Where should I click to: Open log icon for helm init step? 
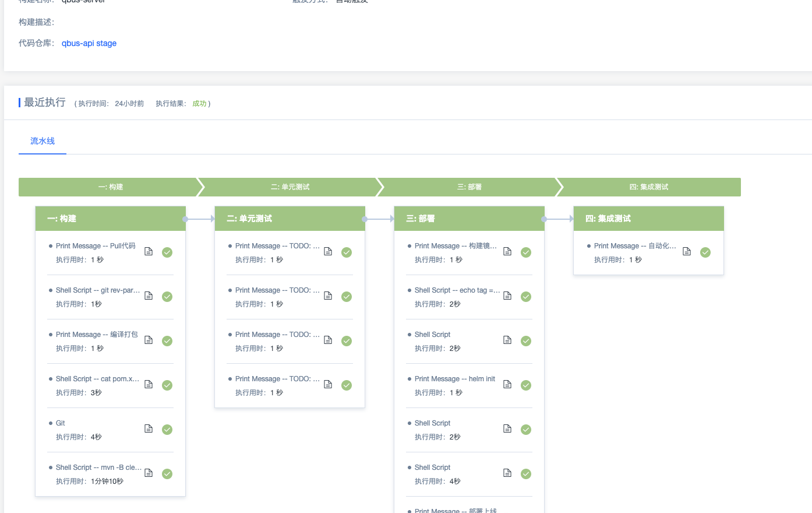pyautogui.click(x=507, y=385)
